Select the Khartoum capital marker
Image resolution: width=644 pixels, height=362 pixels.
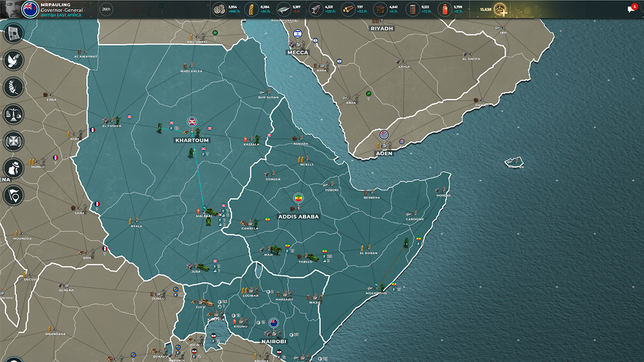click(193, 122)
